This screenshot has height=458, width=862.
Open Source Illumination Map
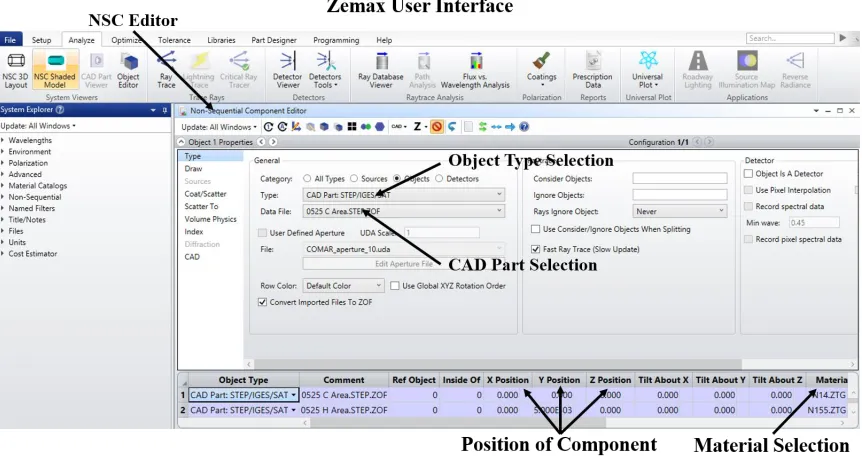747,70
